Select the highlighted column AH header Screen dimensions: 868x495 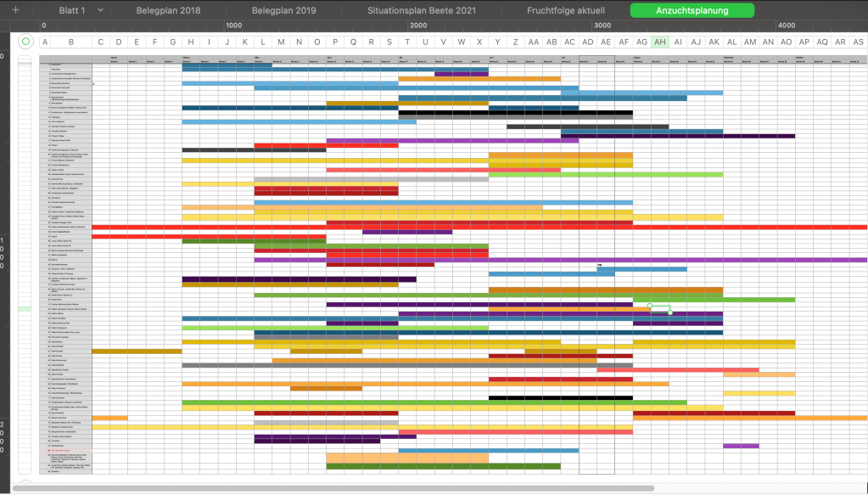660,42
